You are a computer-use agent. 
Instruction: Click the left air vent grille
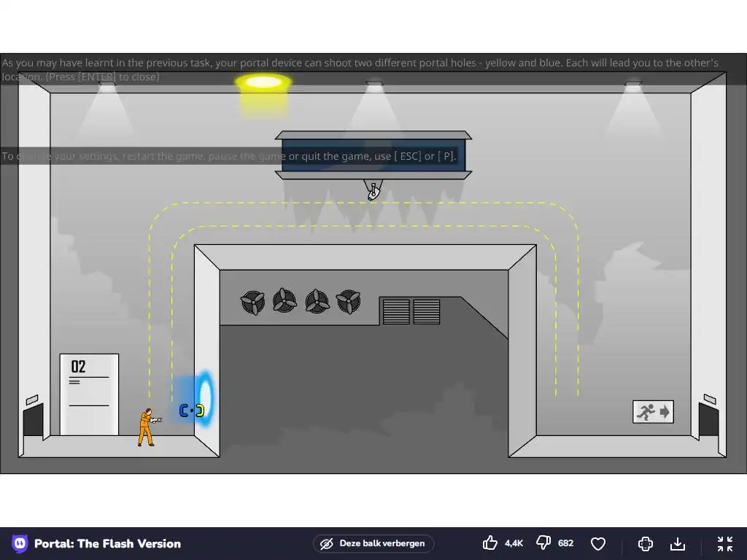coord(396,312)
